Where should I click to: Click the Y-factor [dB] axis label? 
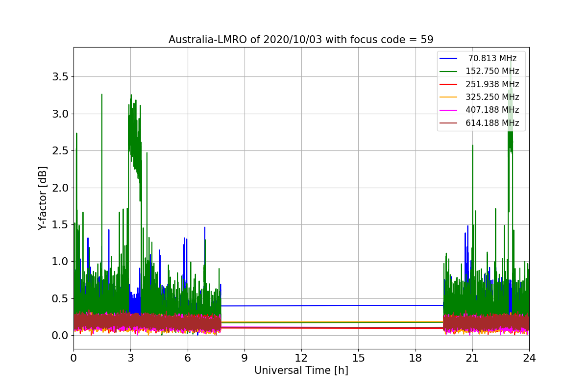point(43,198)
